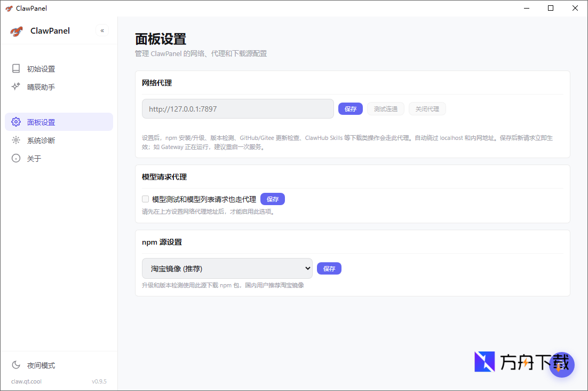Click the round floating button at bottom right
The image size is (588, 391).
pos(561,365)
